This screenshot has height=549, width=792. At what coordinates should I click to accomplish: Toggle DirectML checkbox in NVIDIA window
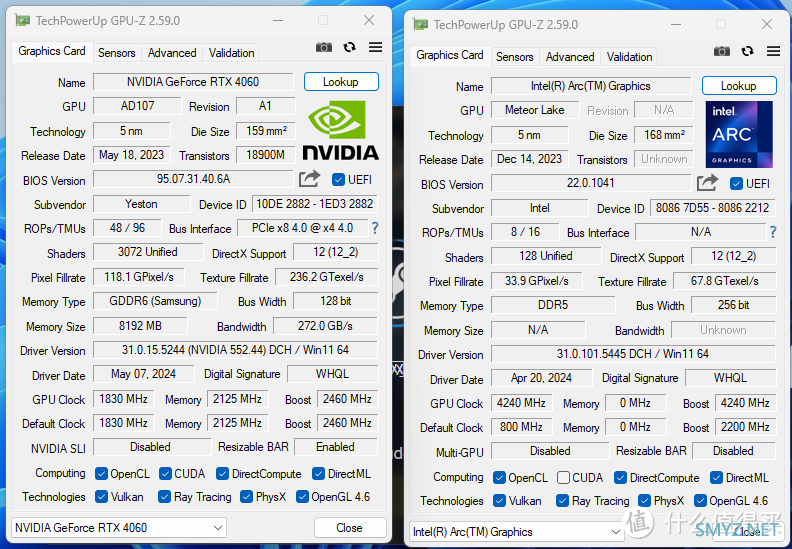pyautogui.click(x=318, y=474)
